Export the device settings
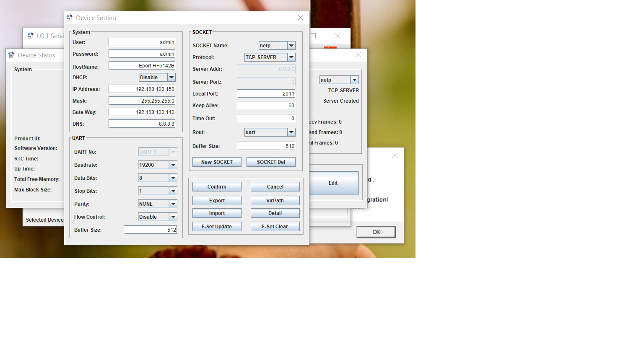 point(217,201)
